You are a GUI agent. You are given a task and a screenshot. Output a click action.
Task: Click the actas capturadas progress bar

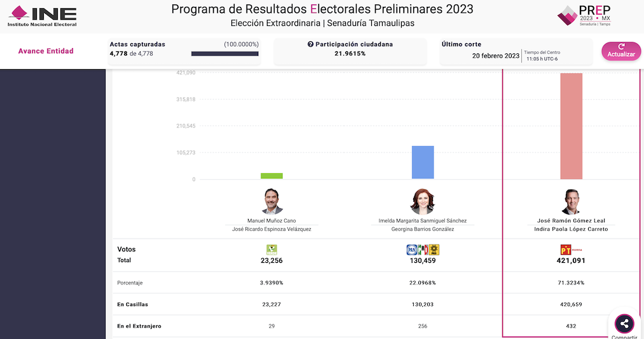[224, 54]
